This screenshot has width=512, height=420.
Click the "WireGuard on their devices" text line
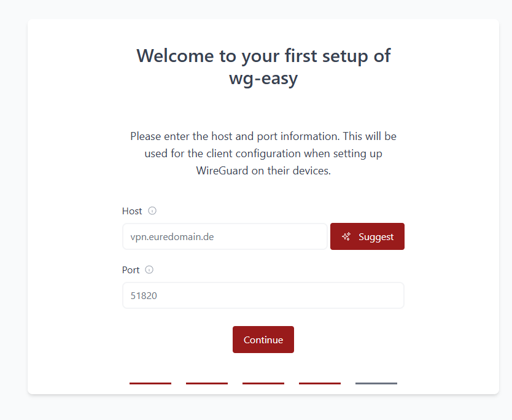click(x=263, y=171)
